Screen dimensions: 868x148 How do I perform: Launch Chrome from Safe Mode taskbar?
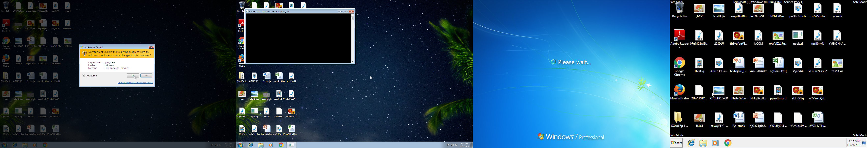(728, 143)
